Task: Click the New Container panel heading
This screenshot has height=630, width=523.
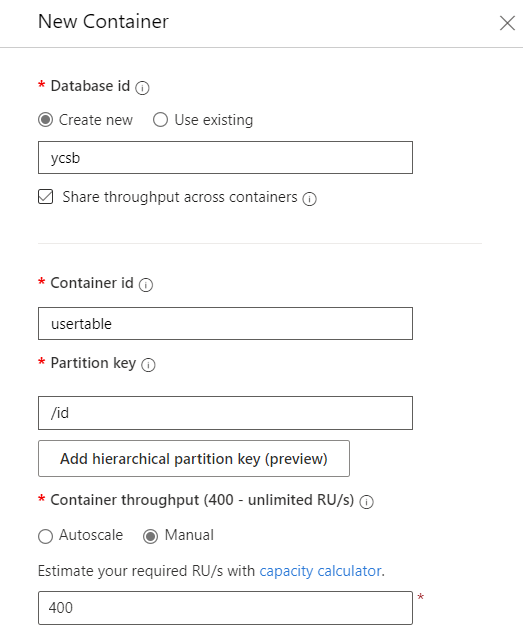Action: 103,21
